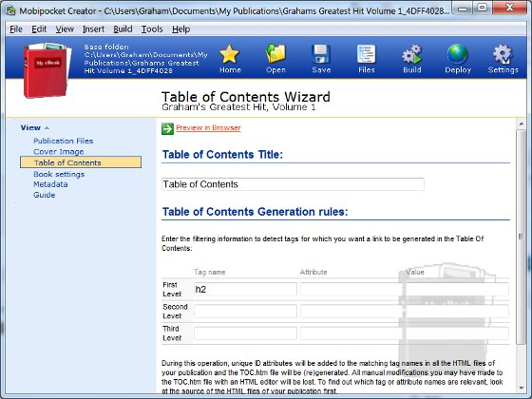
Task: Click the scrollbar up arrow
Action: click(522, 124)
